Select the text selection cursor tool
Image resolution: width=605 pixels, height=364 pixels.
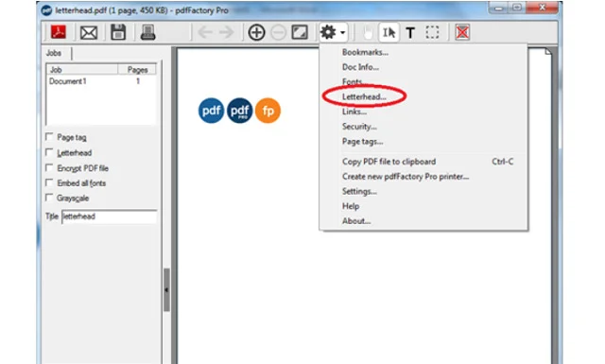click(x=389, y=32)
